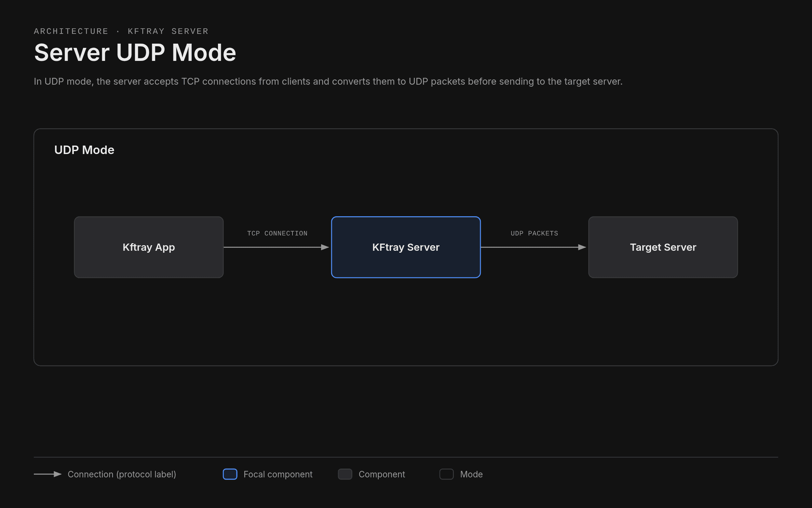812x508 pixels.
Task: Click the Server UDP Mode title
Action: click(135, 53)
